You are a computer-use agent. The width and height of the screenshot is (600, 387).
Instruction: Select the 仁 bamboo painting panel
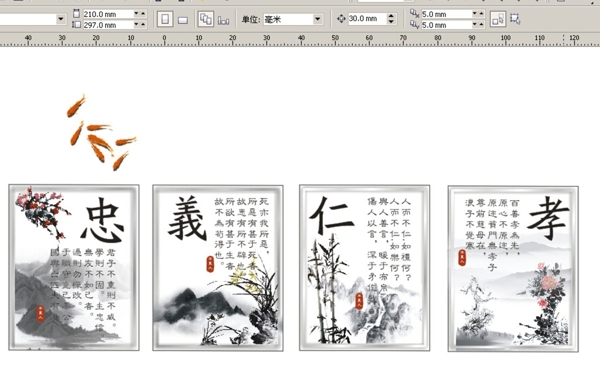click(364, 268)
